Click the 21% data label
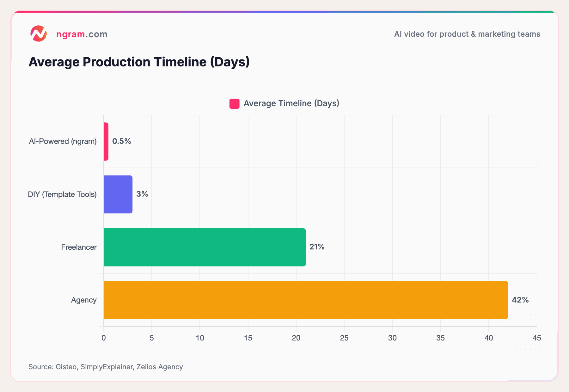569x392 pixels. click(x=317, y=247)
